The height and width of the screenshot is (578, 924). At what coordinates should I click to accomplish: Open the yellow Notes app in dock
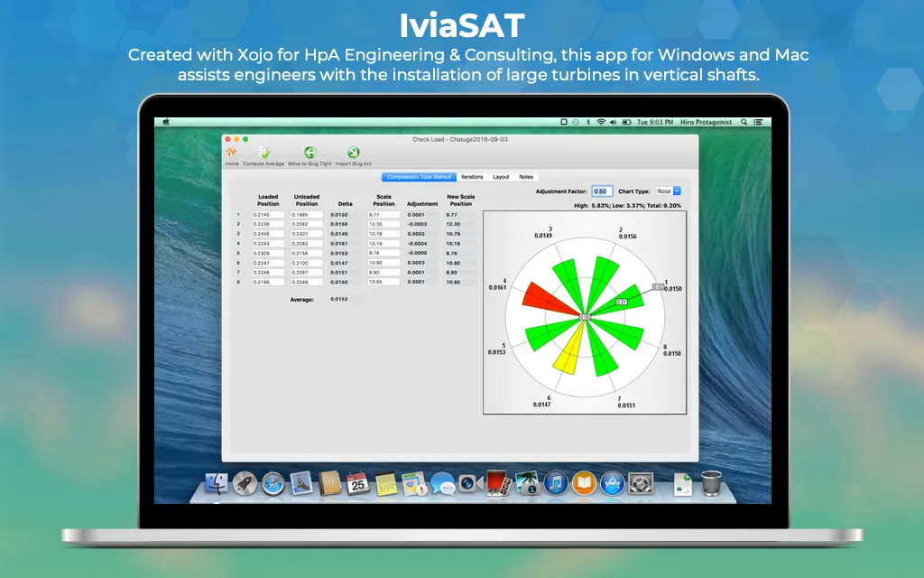point(386,484)
